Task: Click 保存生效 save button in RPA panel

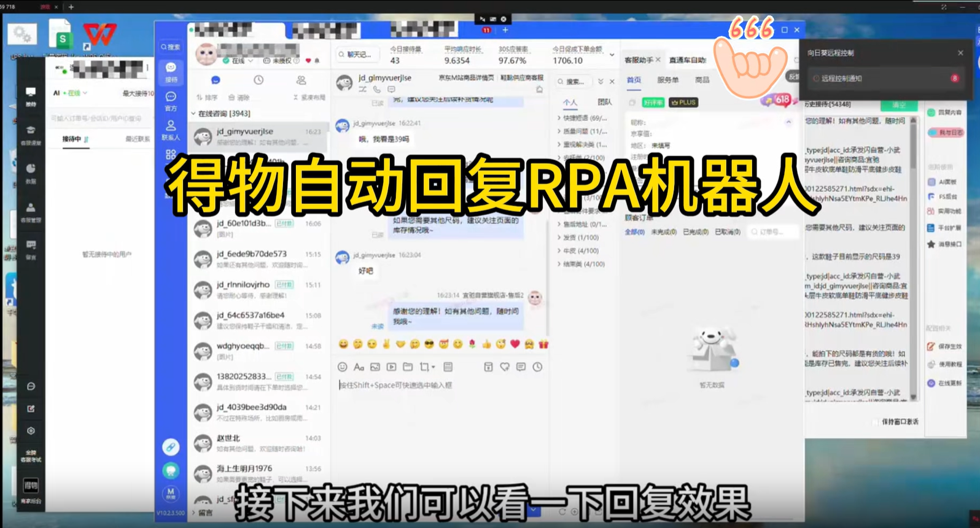Action: click(944, 347)
